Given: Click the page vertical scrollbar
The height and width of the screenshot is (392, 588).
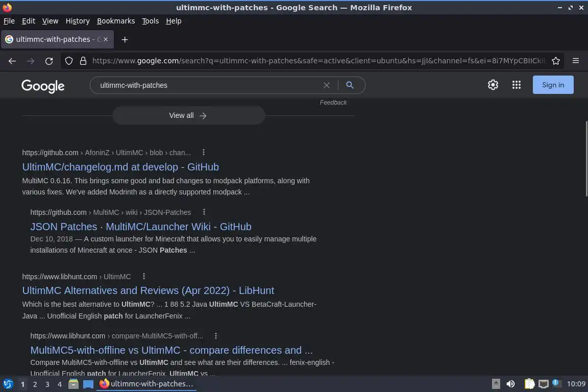Looking at the screenshot, I should tap(586, 158).
